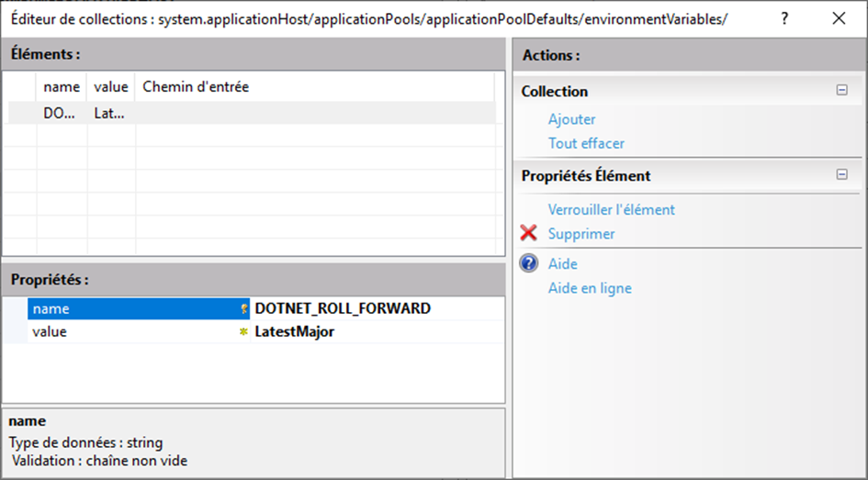Click the Tout effacer link
This screenshot has height=480, width=868.
click(586, 143)
